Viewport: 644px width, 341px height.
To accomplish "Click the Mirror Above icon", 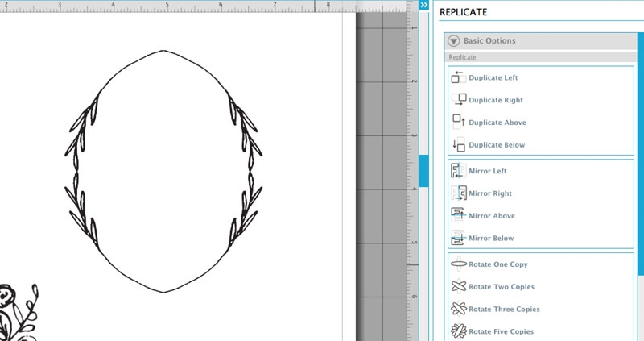I will (x=458, y=215).
